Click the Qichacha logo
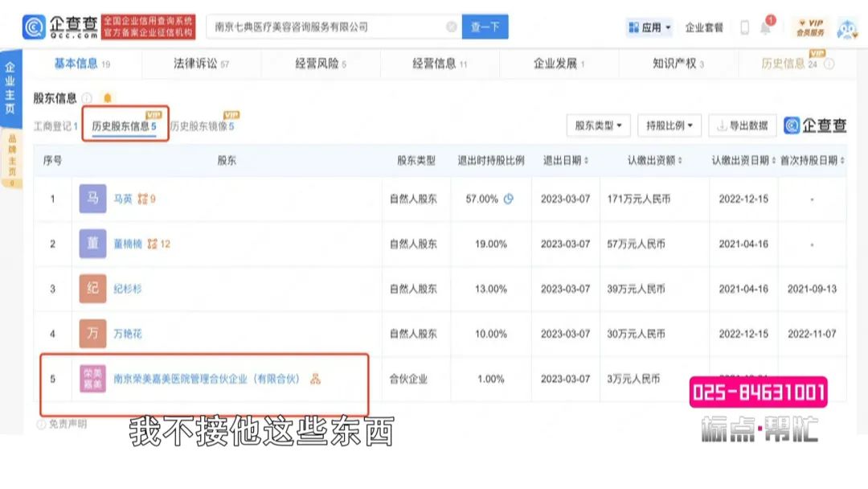The width and height of the screenshot is (868, 489). coord(60,27)
